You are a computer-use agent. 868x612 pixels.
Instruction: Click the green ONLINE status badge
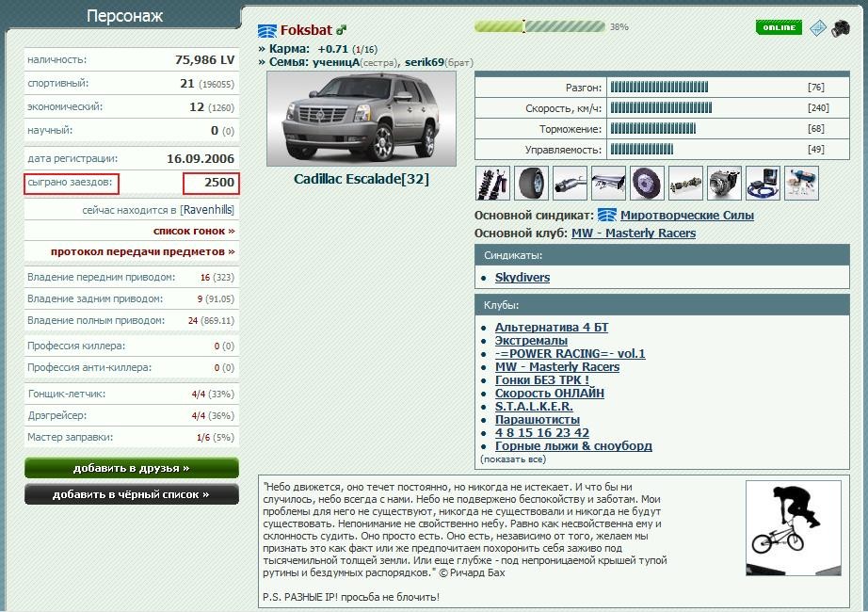coord(779,27)
